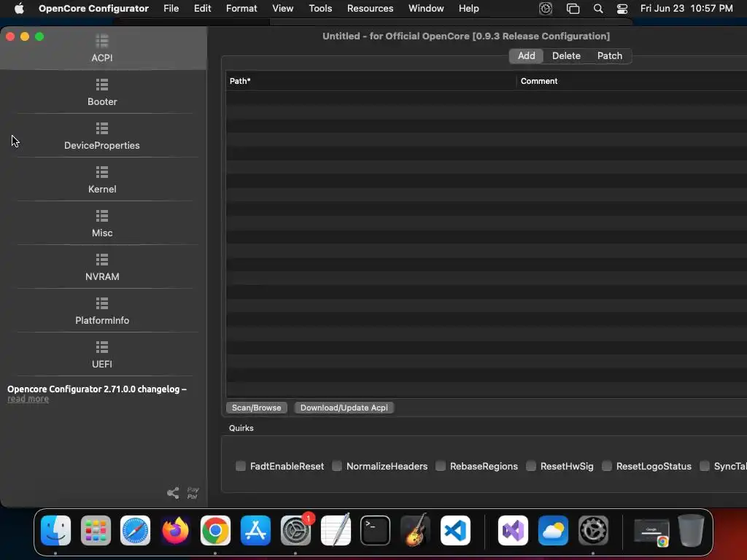Screen dimensions: 747x560
Task: Switch to the Add tab
Action: (x=527, y=55)
